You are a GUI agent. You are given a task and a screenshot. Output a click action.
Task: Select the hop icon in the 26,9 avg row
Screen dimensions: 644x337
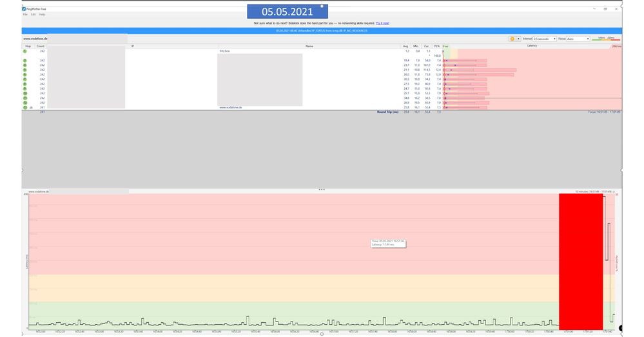tap(25, 103)
